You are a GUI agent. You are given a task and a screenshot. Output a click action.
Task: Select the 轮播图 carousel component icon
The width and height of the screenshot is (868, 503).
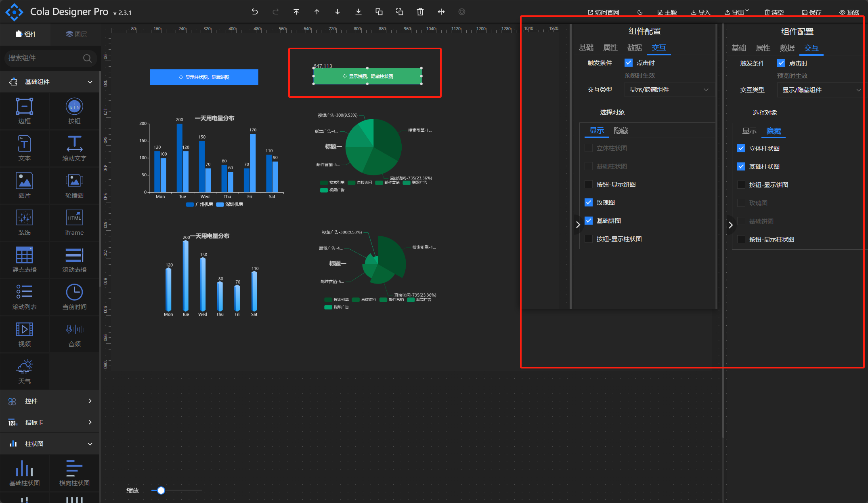(x=74, y=181)
